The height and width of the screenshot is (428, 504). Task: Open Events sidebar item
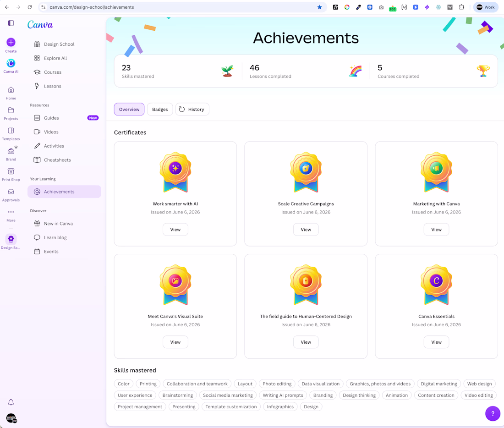[64, 252]
